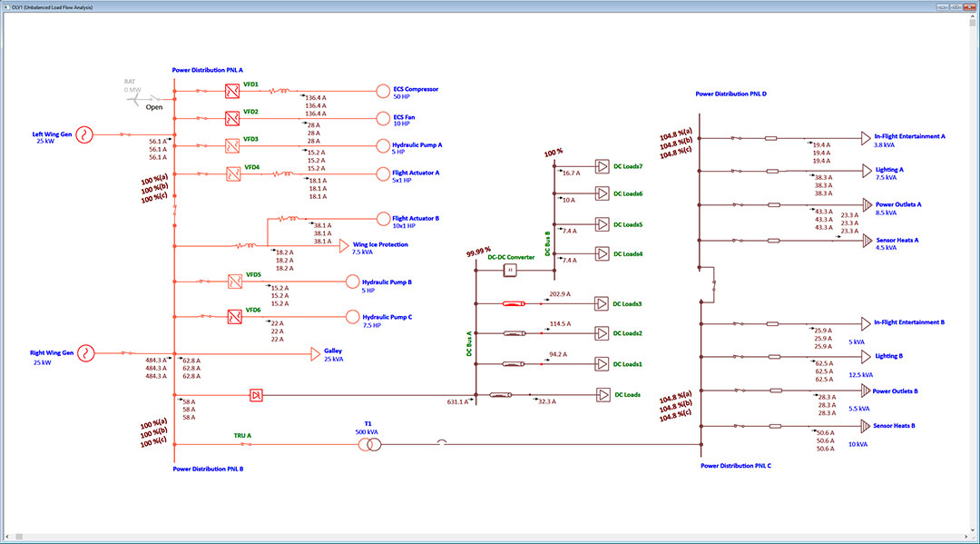
Task: Select the VFD1 drive icon
Action: tap(230, 90)
